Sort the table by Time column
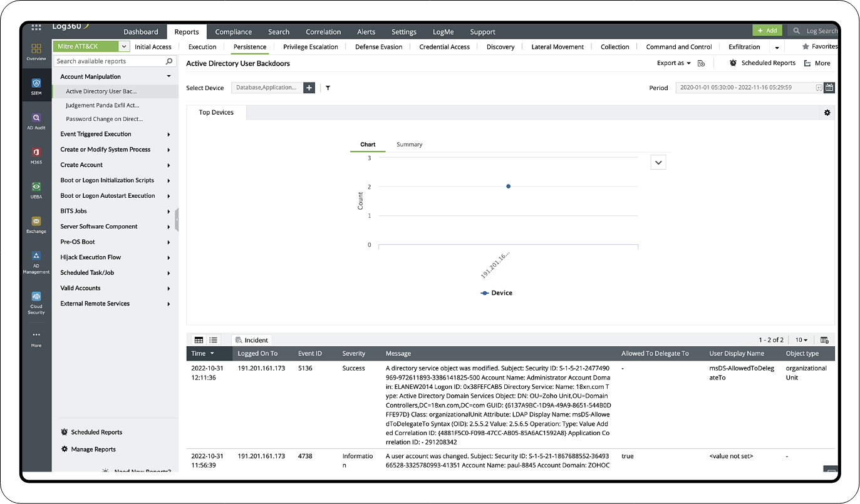This screenshot has width=860, height=504. 203,354
